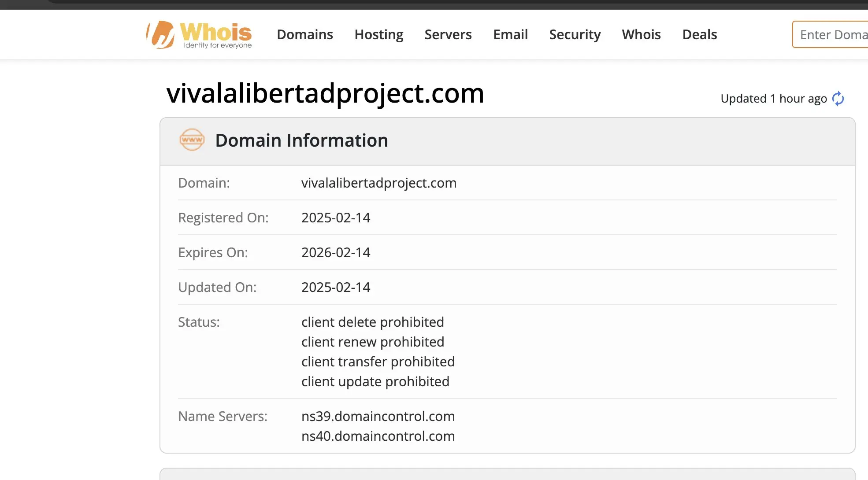Viewport: 868px width, 480px height.
Task: Click the www globe Domain Information icon
Action: click(192, 140)
